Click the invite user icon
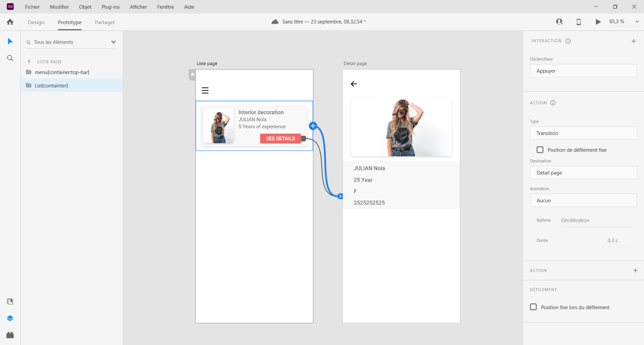This screenshot has height=345, width=644. [559, 22]
